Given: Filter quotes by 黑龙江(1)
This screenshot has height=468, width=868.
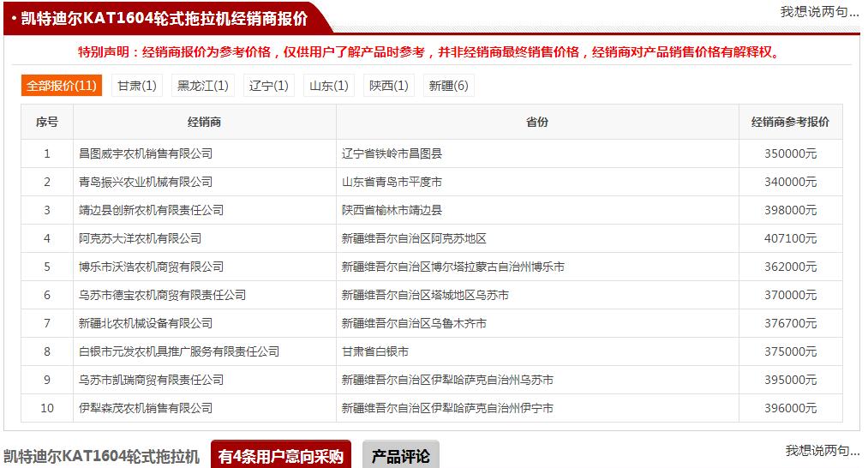Looking at the screenshot, I should pos(202,86).
